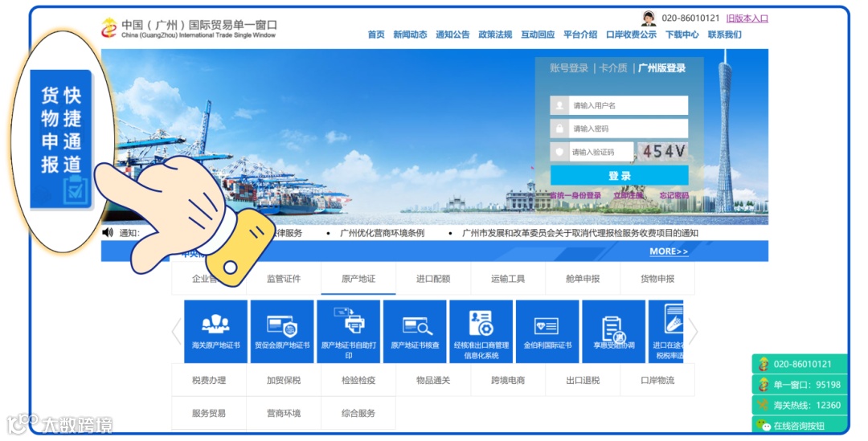Click the floating 020-86010121 widget
The image size is (868, 441).
800,364
